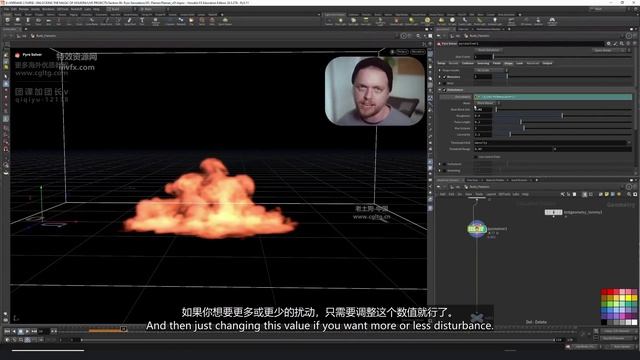
Task: Select the Torus shelf tool
Action: tap(38, 21)
